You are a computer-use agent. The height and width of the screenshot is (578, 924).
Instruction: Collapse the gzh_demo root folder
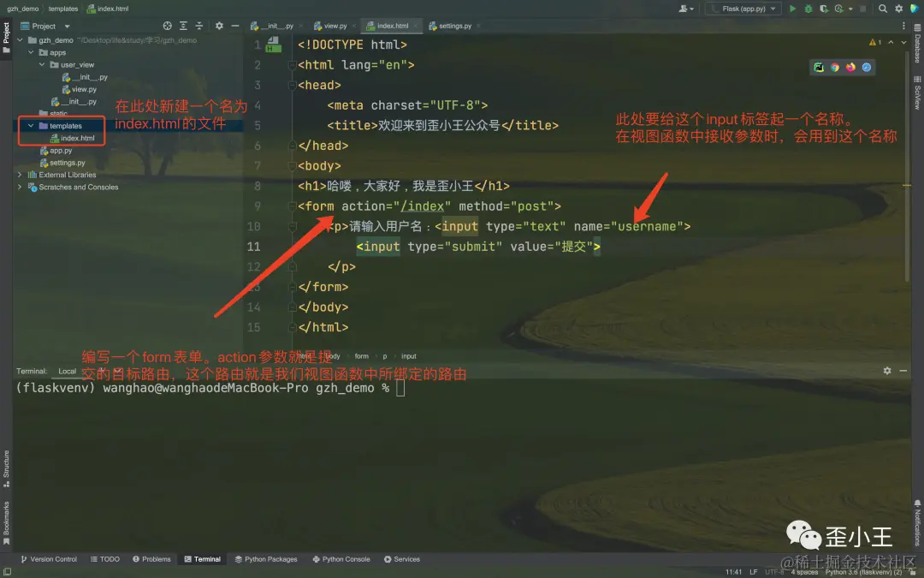pyautogui.click(x=20, y=40)
